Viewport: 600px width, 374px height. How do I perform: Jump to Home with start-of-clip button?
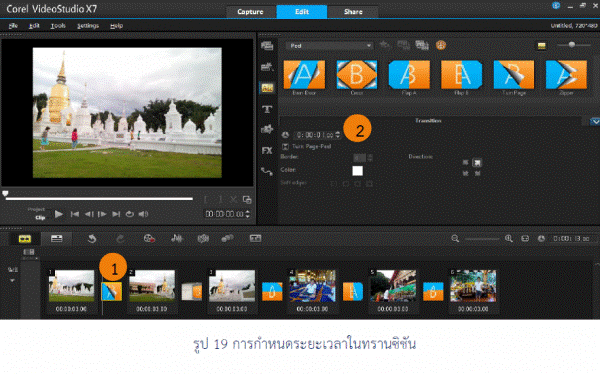(75, 214)
